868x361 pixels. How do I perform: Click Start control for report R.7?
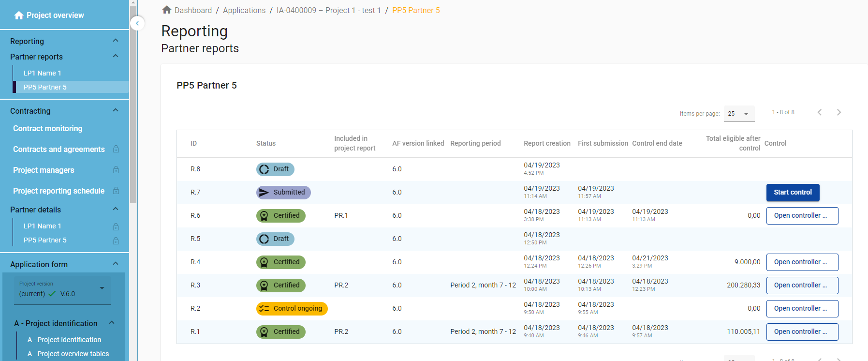(x=793, y=192)
